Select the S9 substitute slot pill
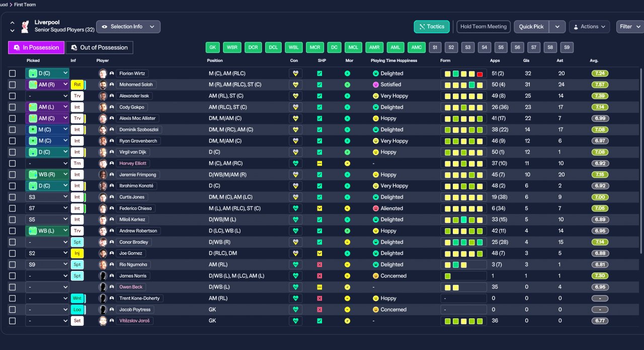This screenshot has height=350, width=644. pyautogui.click(x=567, y=47)
